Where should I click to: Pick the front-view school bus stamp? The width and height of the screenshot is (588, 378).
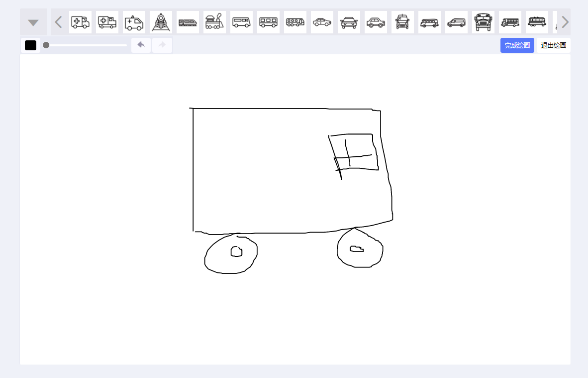click(483, 22)
